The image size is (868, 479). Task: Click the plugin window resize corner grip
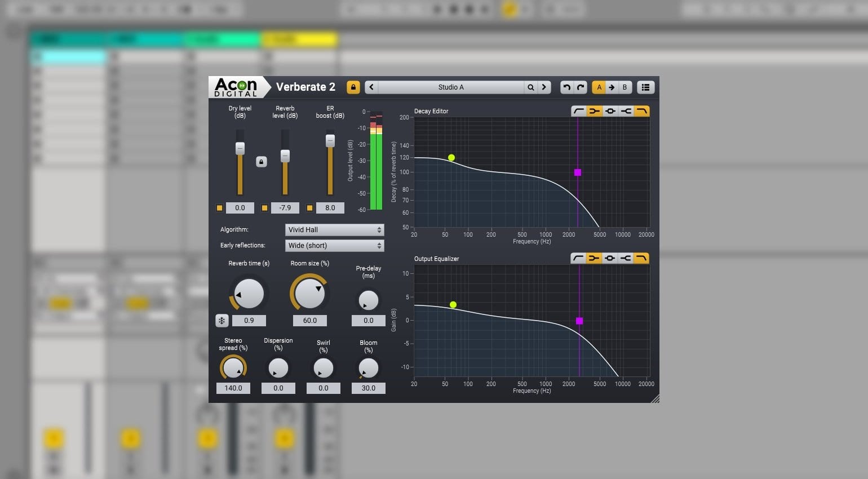(x=655, y=398)
